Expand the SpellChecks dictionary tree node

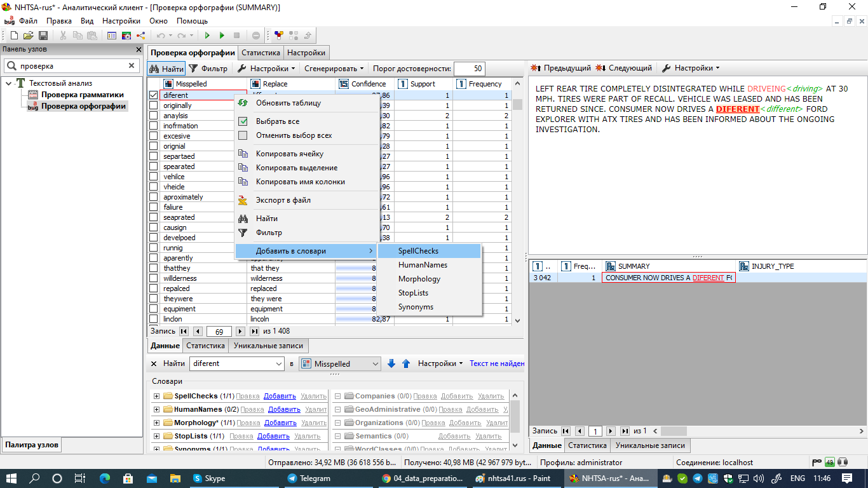pos(156,396)
